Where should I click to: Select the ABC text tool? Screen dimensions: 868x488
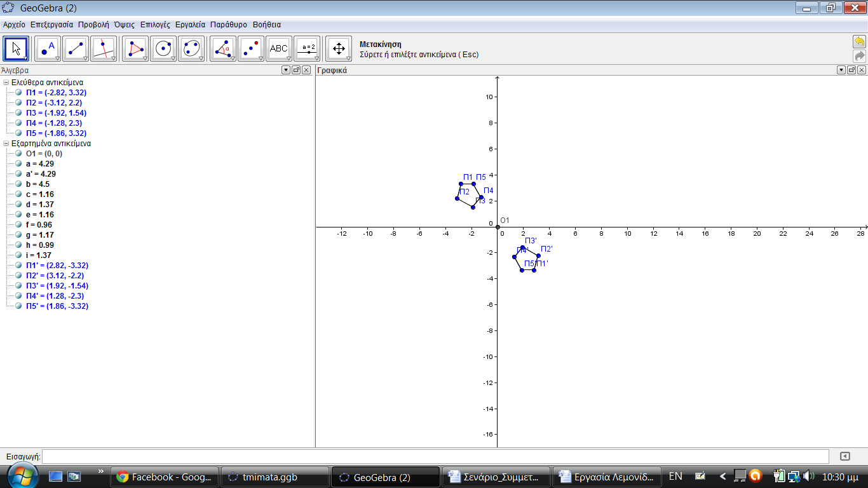(279, 48)
